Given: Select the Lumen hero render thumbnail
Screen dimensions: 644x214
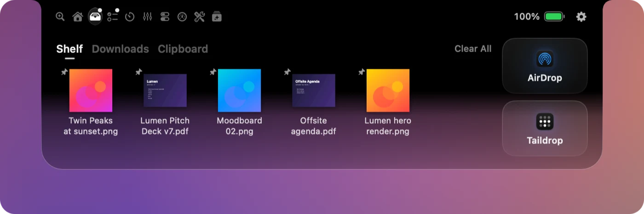Looking at the screenshot, I should click(x=388, y=90).
